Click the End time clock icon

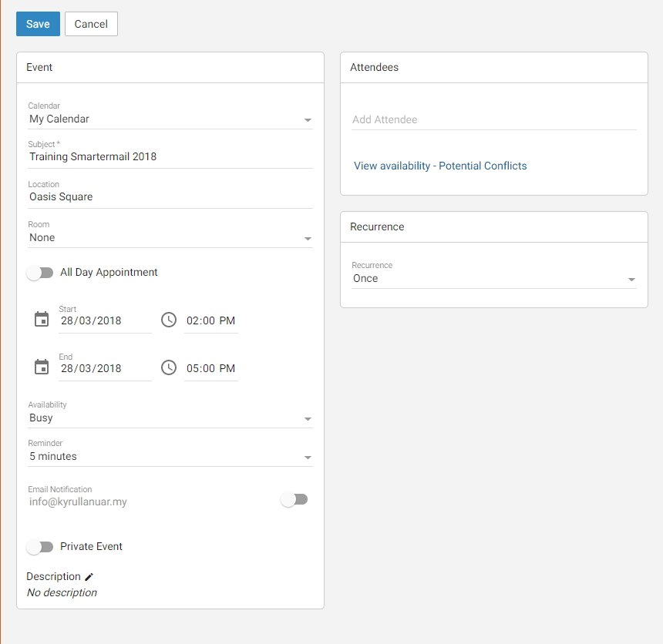[169, 367]
